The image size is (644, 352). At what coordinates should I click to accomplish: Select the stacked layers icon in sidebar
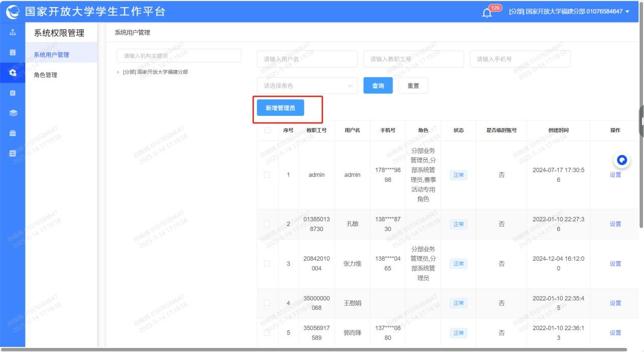(x=13, y=113)
